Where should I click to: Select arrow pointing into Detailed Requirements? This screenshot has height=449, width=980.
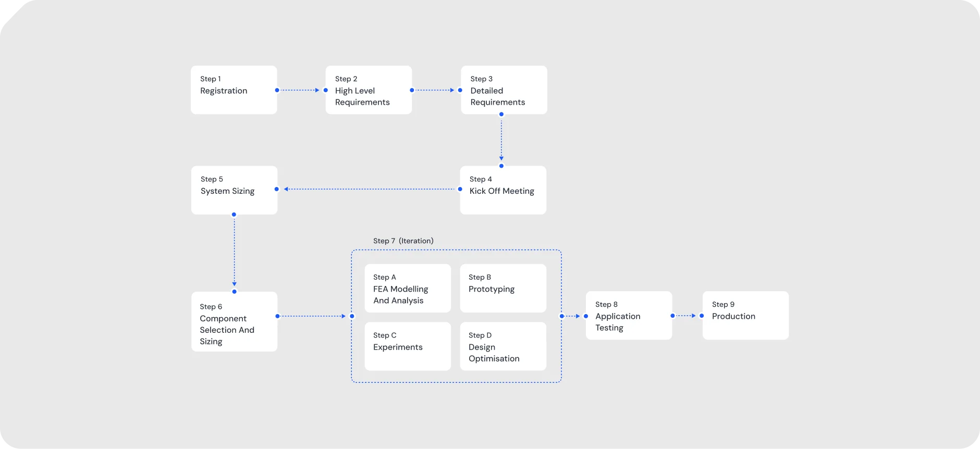tap(435, 90)
